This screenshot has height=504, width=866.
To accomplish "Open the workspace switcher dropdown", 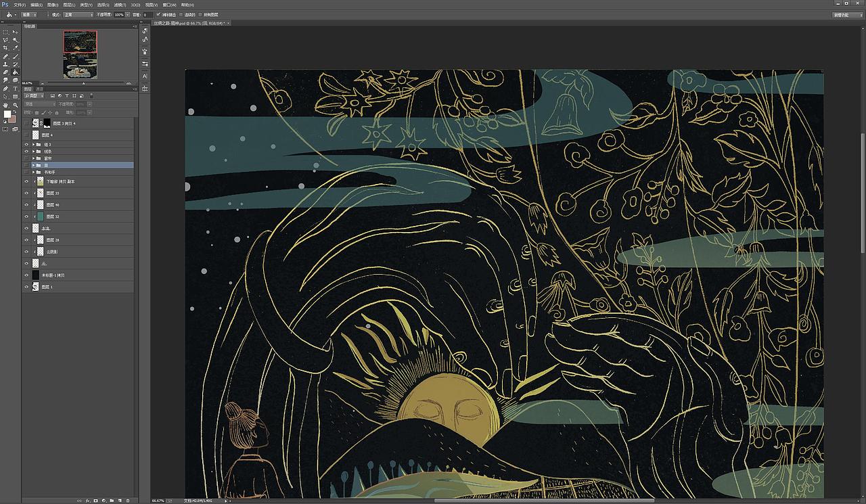I will pos(846,14).
